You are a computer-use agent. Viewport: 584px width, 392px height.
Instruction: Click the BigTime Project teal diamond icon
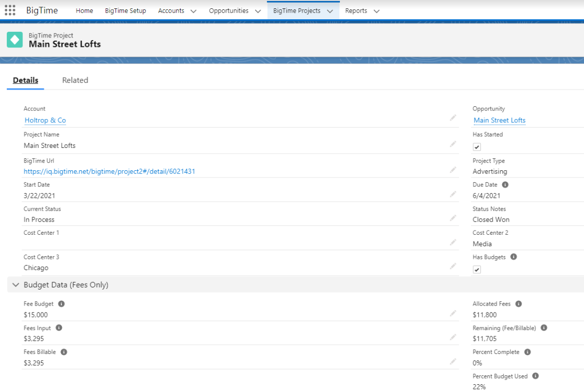(x=15, y=40)
